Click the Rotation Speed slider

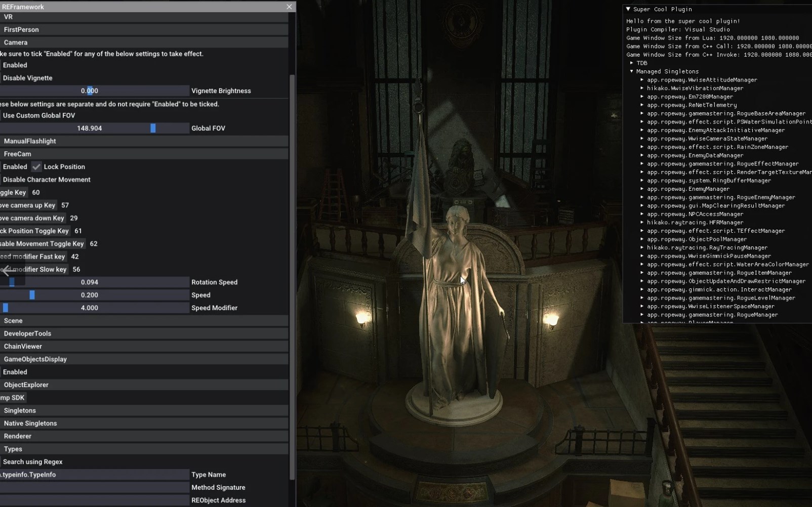point(94,282)
